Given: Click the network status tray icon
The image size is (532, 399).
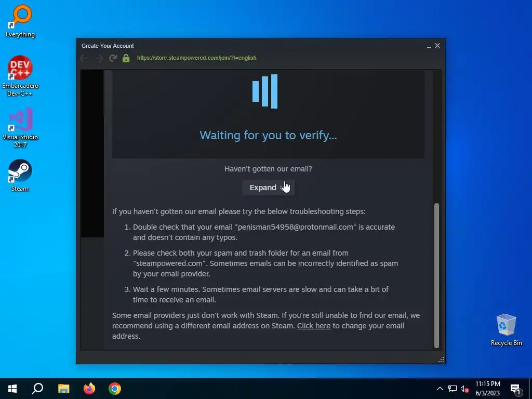Looking at the screenshot, I should coord(453,389).
